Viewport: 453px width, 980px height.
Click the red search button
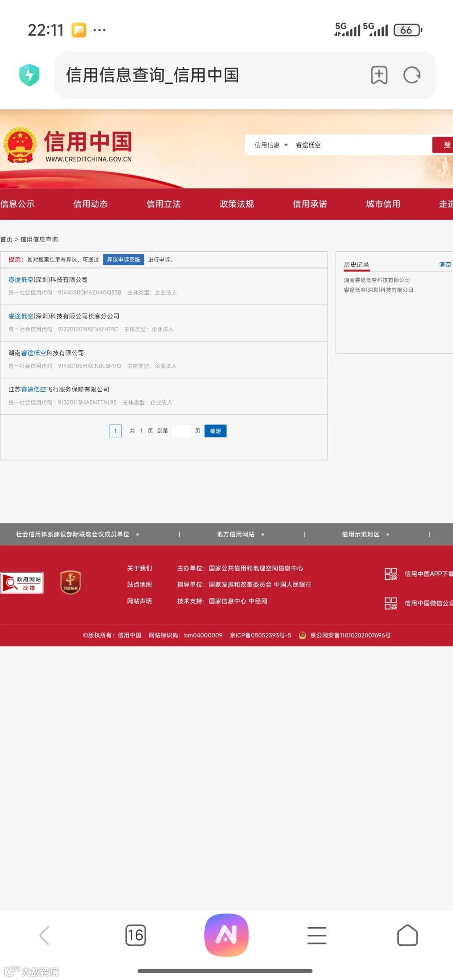pyautogui.click(x=443, y=145)
